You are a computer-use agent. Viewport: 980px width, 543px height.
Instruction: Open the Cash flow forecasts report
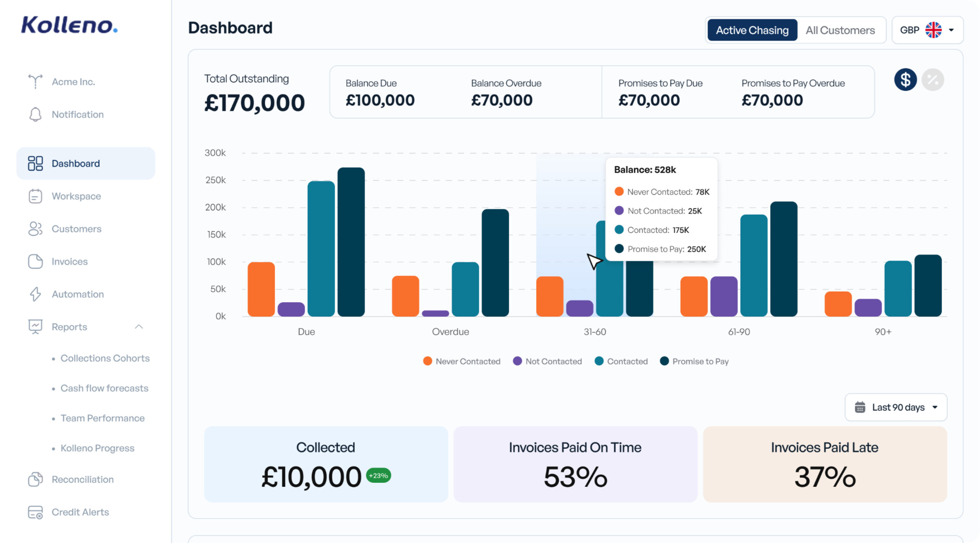click(104, 388)
